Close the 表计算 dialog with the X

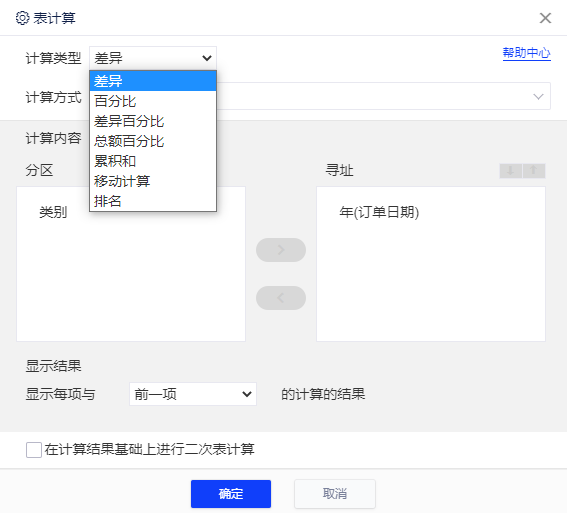545,18
